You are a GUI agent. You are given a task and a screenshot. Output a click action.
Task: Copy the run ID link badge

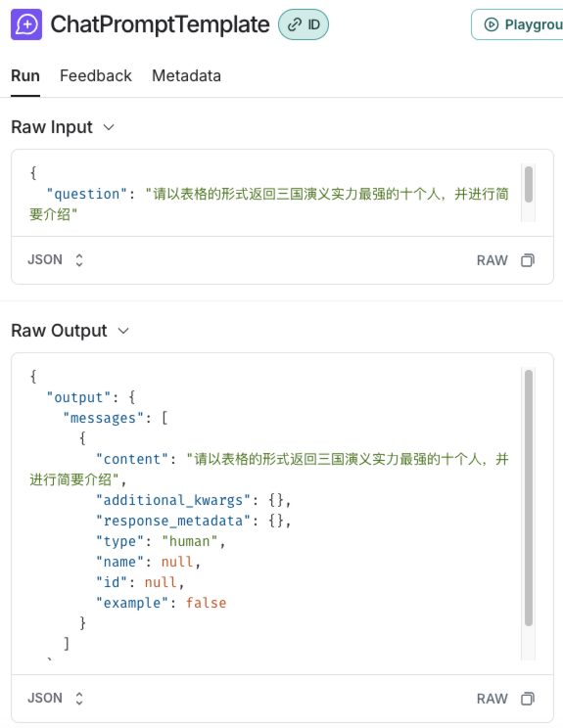point(304,24)
